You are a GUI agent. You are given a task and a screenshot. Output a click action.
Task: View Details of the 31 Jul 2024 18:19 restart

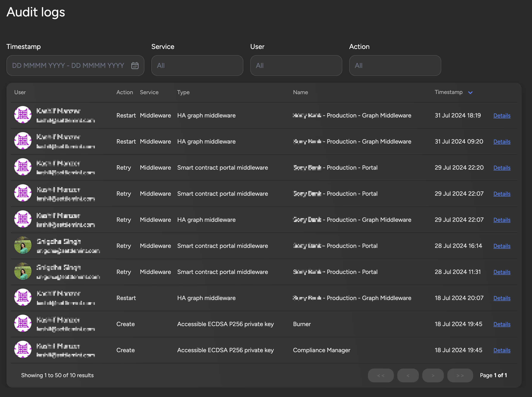[x=502, y=115]
